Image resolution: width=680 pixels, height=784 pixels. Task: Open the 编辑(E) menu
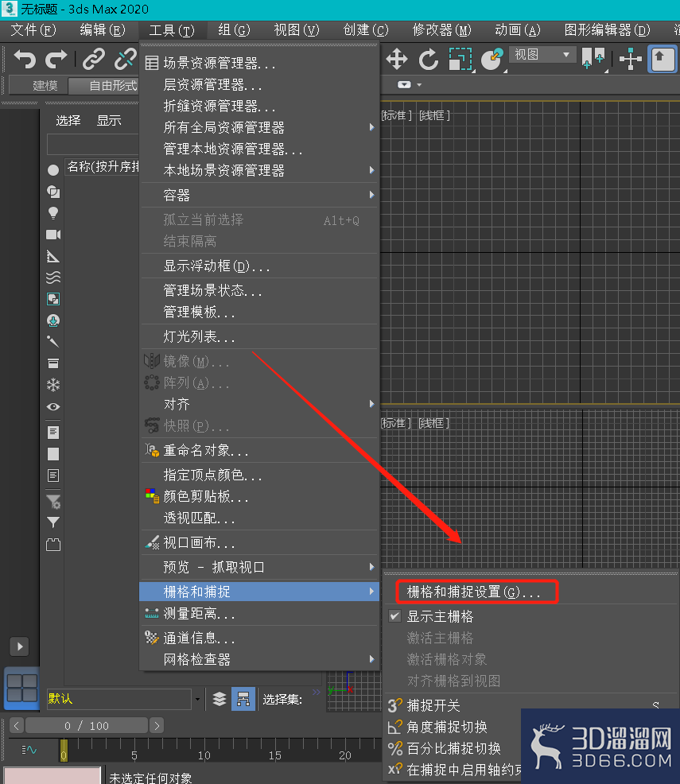[x=103, y=30]
